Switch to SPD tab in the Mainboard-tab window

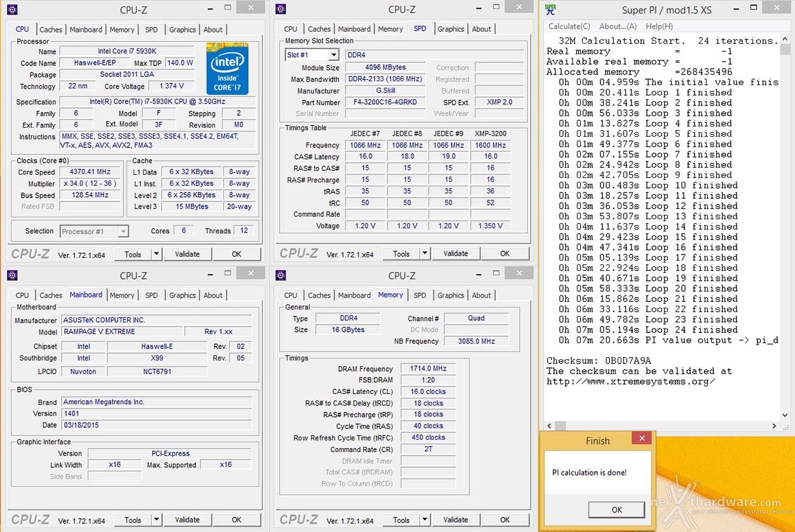point(151,296)
